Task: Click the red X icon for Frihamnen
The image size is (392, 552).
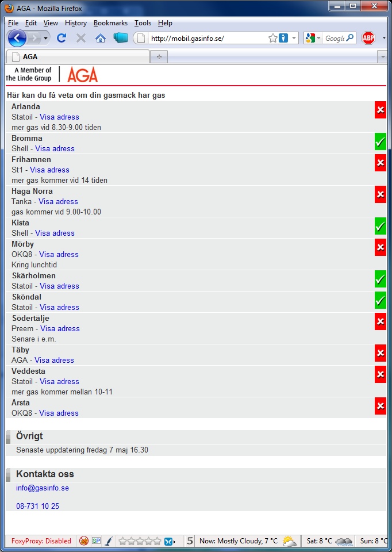Action: (381, 163)
